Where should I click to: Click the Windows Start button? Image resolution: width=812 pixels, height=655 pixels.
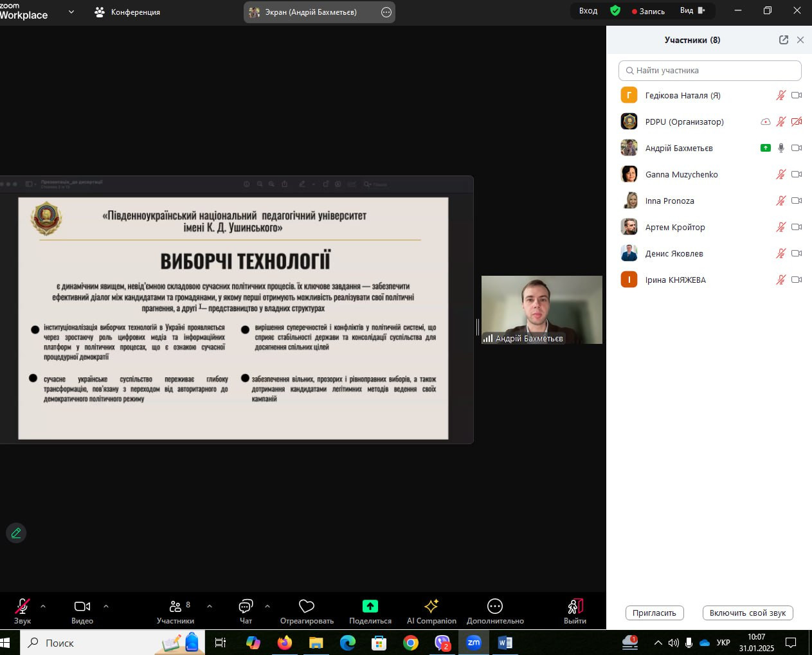6,642
